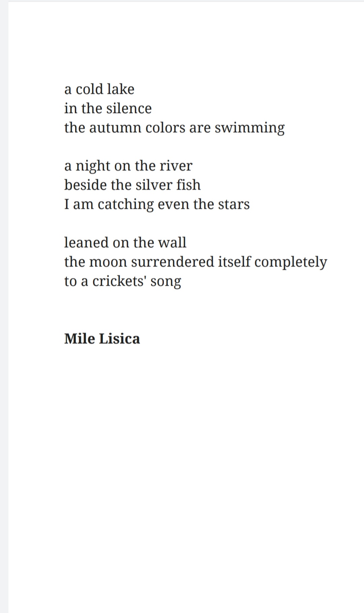
Task: Click the word "moon" in the poem
Action: pyautogui.click(x=108, y=262)
